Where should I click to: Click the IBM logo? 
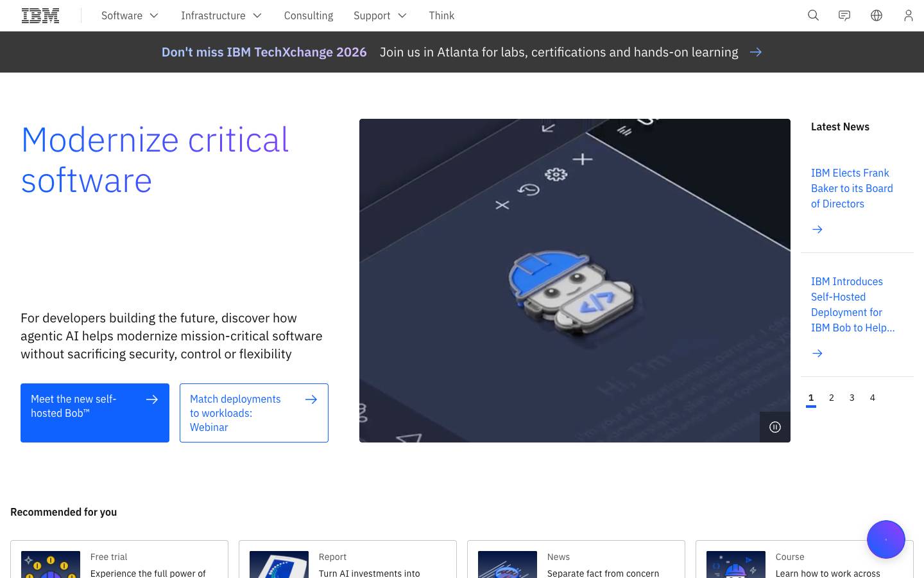(x=40, y=15)
